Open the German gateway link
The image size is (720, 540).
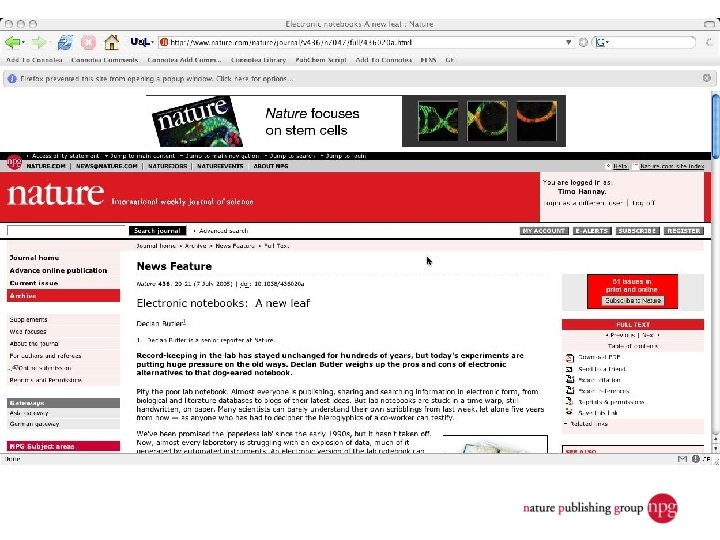tap(34, 424)
